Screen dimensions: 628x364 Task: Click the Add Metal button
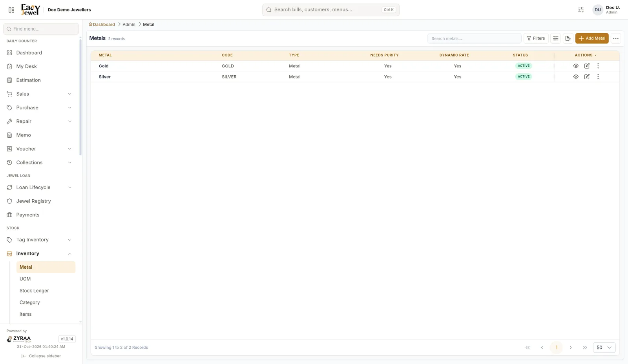tap(592, 38)
